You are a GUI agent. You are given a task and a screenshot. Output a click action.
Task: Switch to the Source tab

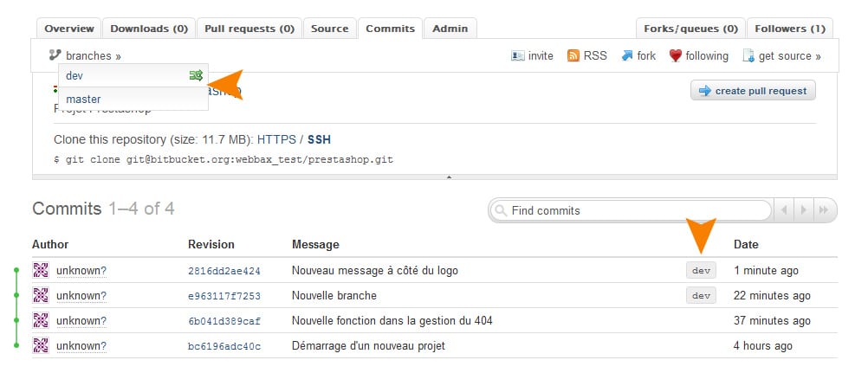329,29
